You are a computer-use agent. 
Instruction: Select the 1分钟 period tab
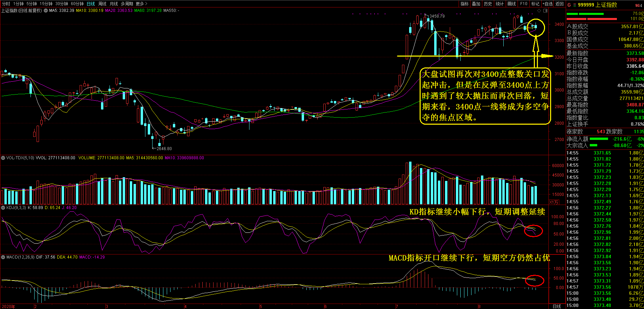click(18, 4)
